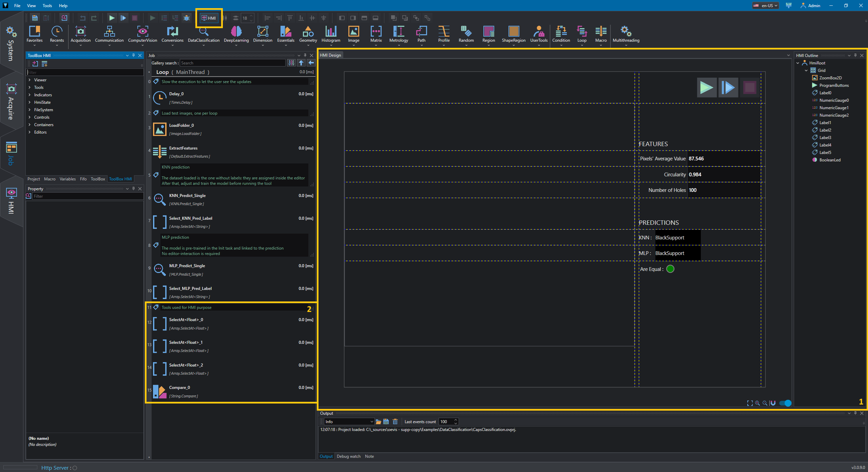Click the debug bug icon in toolbar
The width and height of the screenshot is (868, 472).
[187, 18]
